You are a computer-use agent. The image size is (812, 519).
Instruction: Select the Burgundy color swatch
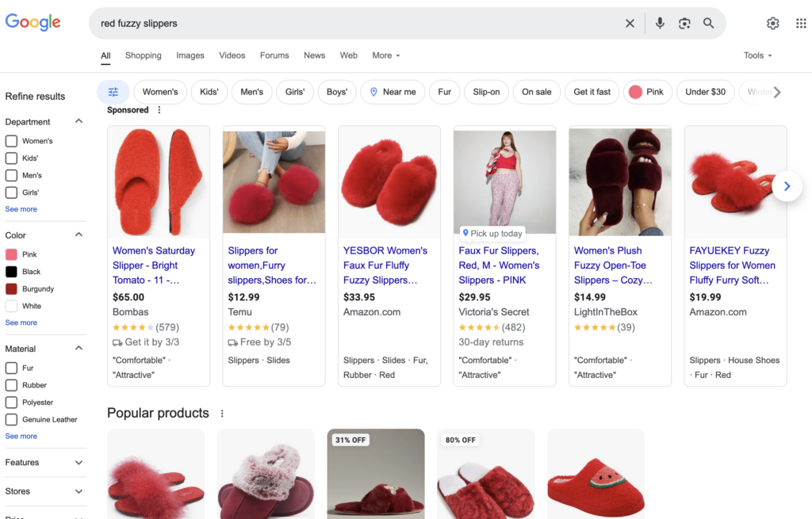(x=11, y=288)
